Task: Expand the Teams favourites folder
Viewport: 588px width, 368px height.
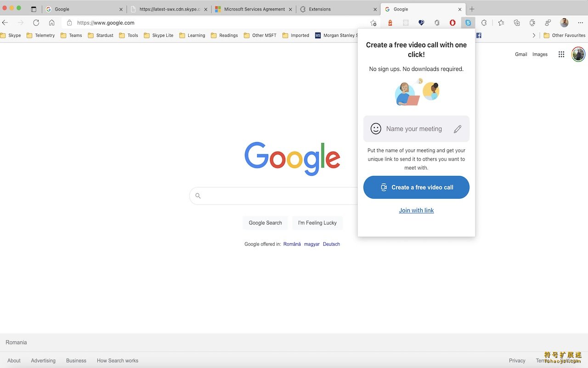Action: tap(71, 35)
